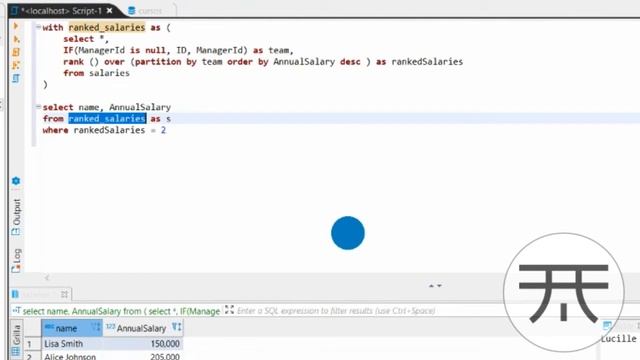Toggle results panel size arrows
Viewport: 640px width, 360px height.
tap(435, 286)
